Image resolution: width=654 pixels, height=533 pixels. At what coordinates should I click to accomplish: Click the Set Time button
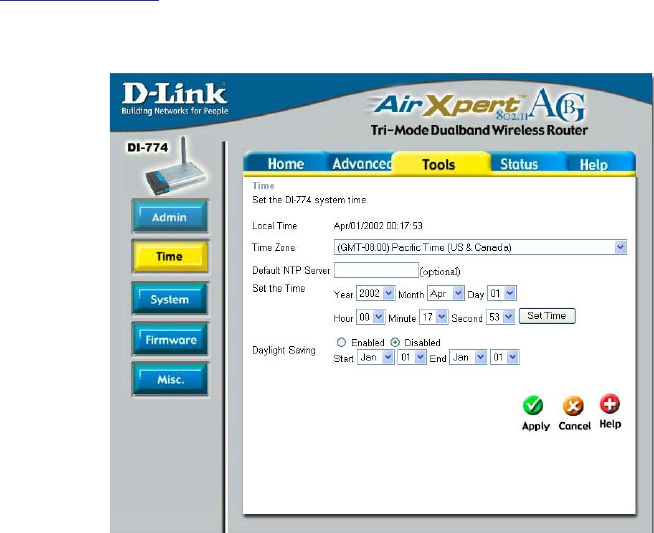pos(547,316)
